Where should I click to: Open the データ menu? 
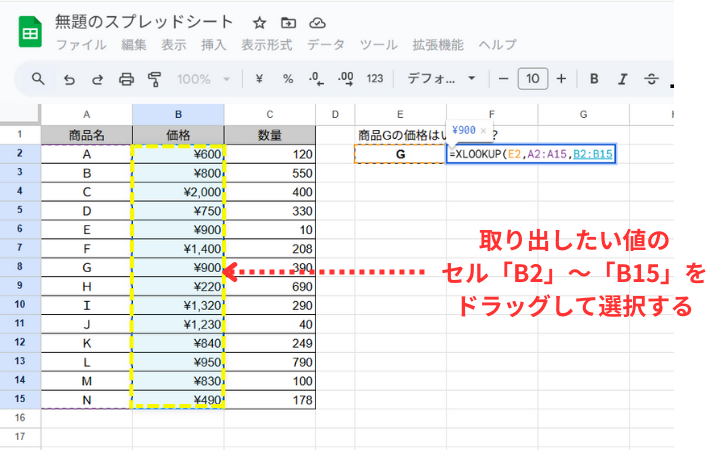(x=326, y=45)
